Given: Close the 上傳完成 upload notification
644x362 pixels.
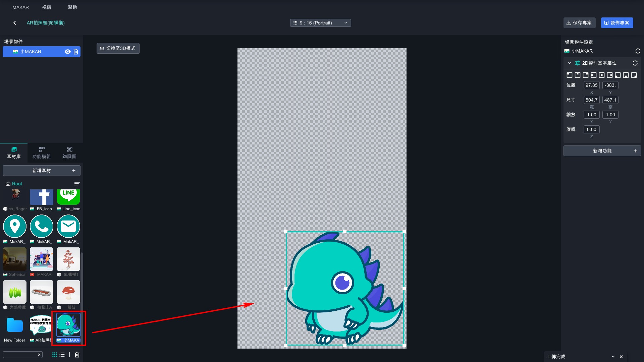Looking at the screenshot, I should [621, 357].
